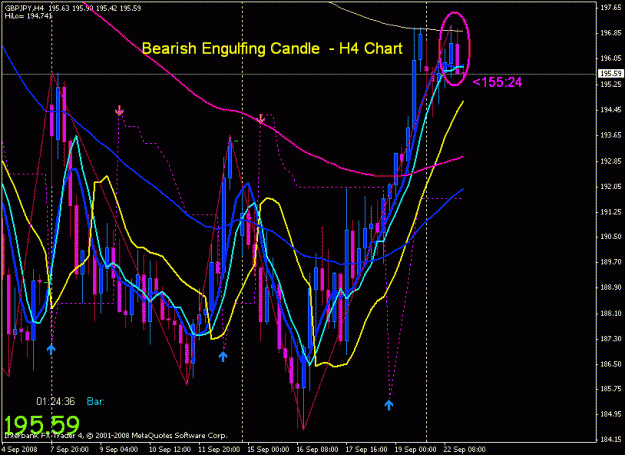
Task: Click the 196.85 price axis label
Action: 611,33
